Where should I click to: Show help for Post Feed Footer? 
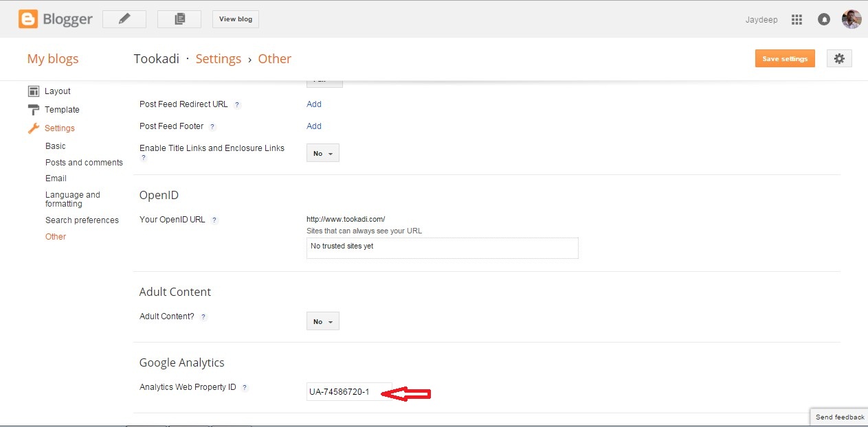tap(212, 127)
